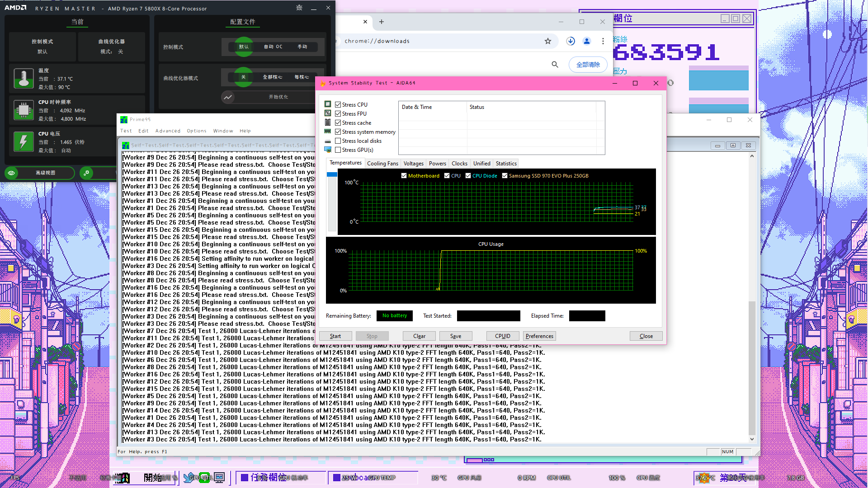Uncheck the Stress CPU checkbox
868x488 pixels.
click(338, 104)
